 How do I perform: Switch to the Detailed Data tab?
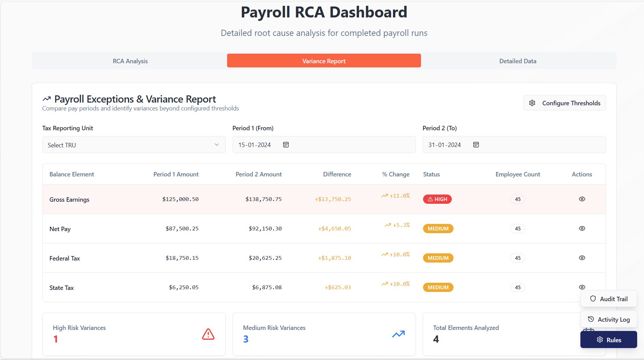[x=517, y=61]
